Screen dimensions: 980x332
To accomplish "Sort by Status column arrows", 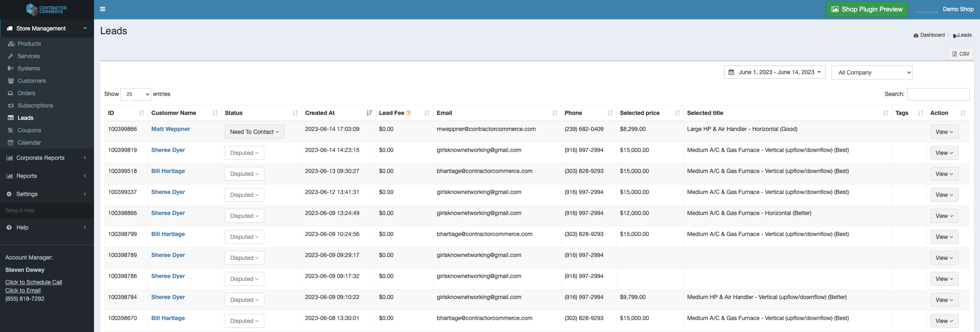I will 295,113.
